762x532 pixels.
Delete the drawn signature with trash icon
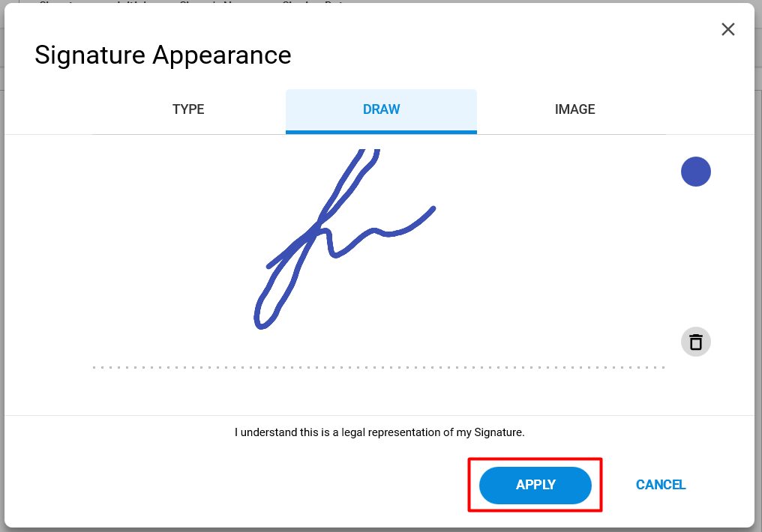pyautogui.click(x=695, y=342)
